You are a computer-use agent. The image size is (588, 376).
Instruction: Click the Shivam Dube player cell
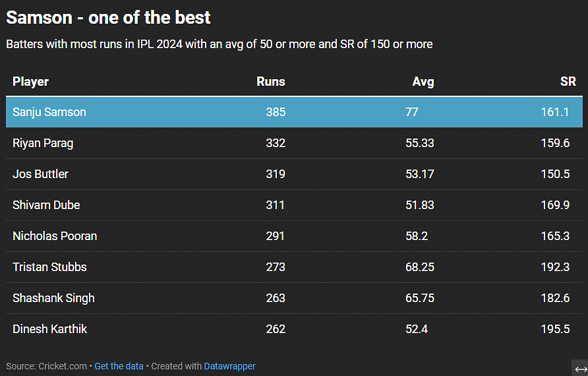click(46, 205)
